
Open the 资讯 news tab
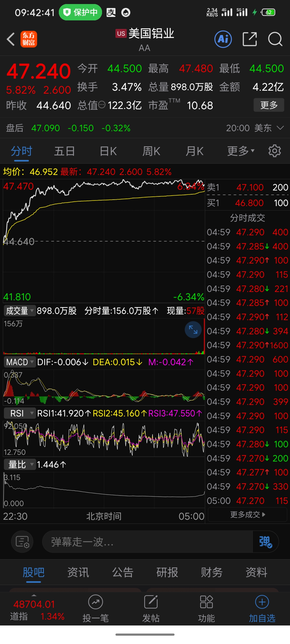[x=78, y=572]
